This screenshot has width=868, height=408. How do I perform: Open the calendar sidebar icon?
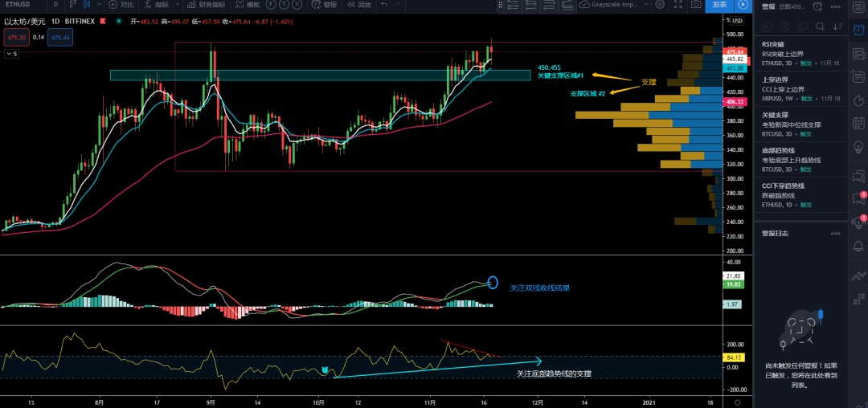tap(858, 124)
